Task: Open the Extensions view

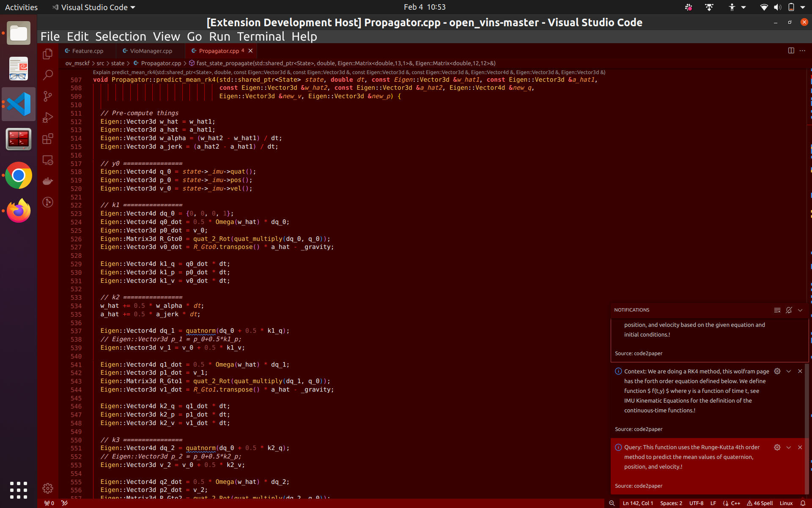Action: coord(48,139)
